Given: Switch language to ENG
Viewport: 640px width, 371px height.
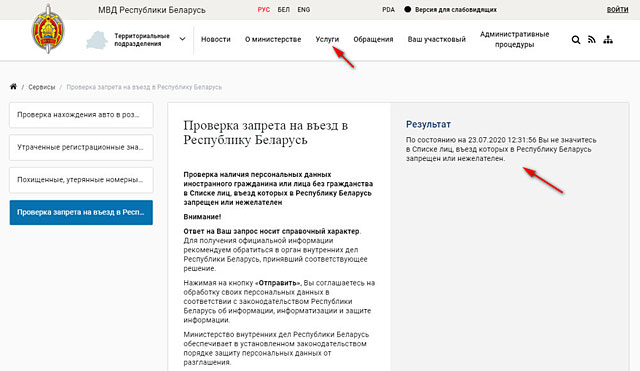Looking at the screenshot, I should pyautogui.click(x=304, y=9).
